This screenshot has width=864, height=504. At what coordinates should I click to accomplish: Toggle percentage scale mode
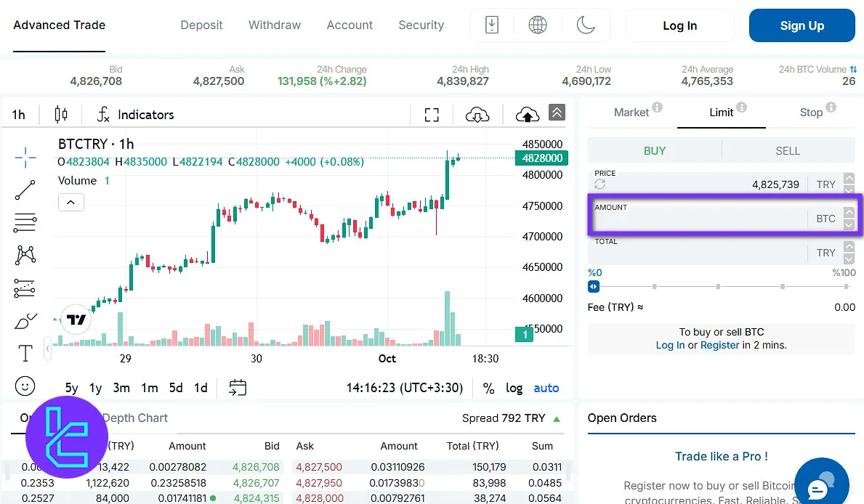click(489, 388)
